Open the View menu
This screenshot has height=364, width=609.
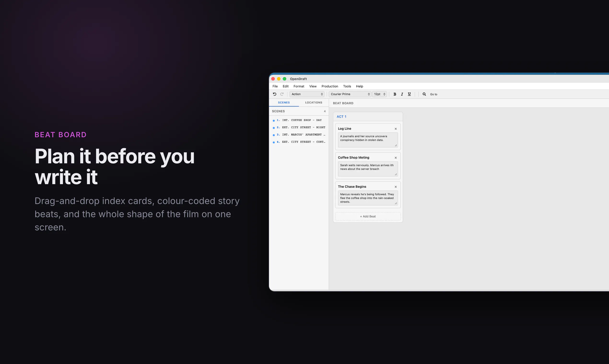tap(313, 86)
